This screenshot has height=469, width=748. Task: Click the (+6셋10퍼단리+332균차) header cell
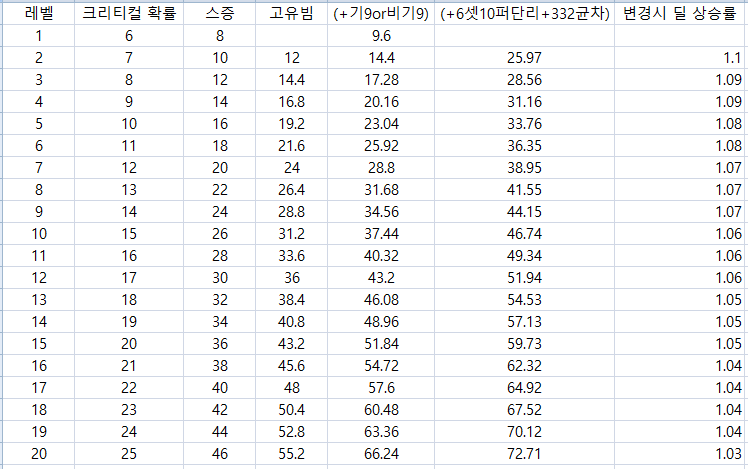[x=524, y=14]
